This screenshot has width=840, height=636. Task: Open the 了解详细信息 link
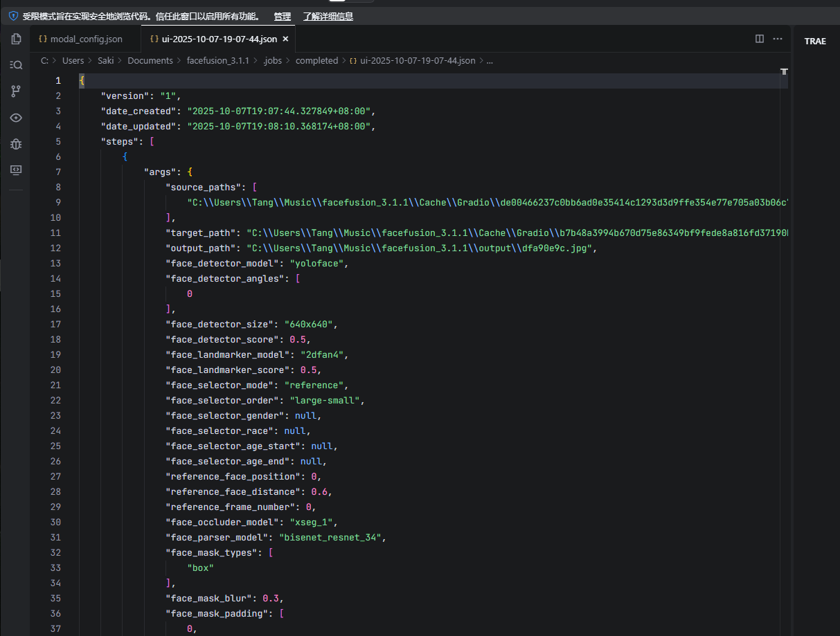(x=328, y=16)
